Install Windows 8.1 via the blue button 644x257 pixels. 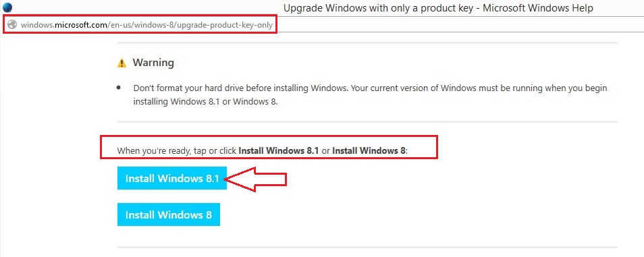(172, 178)
